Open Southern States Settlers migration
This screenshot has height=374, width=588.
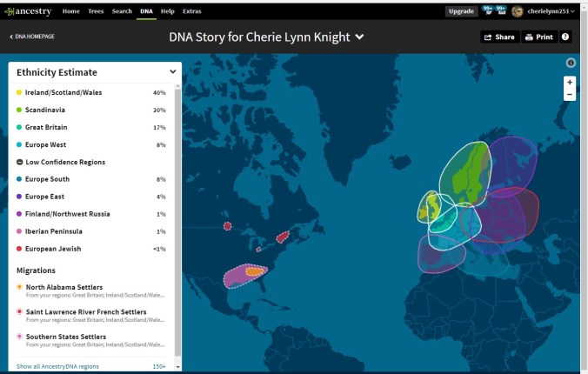click(x=91, y=340)
